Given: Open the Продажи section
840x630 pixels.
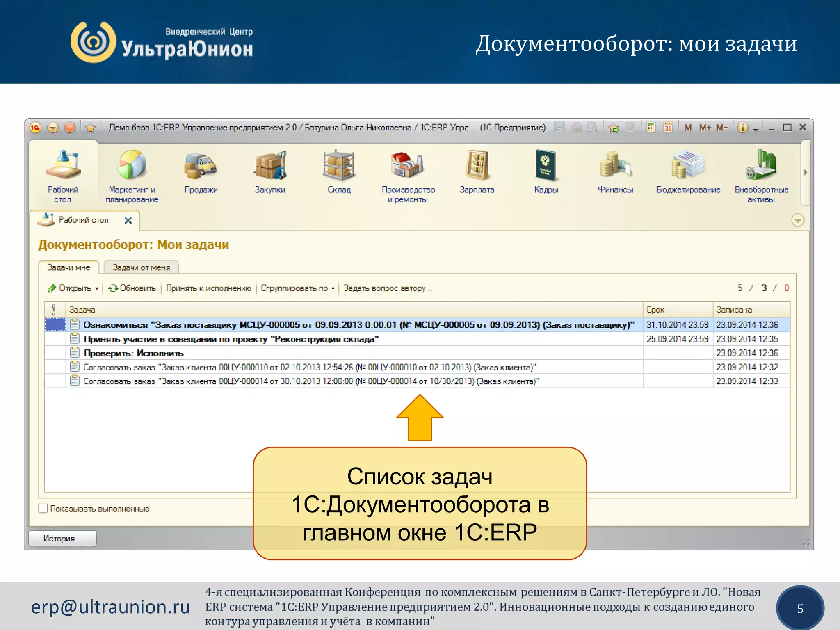Looking at the screenshot, I should 201,172.
